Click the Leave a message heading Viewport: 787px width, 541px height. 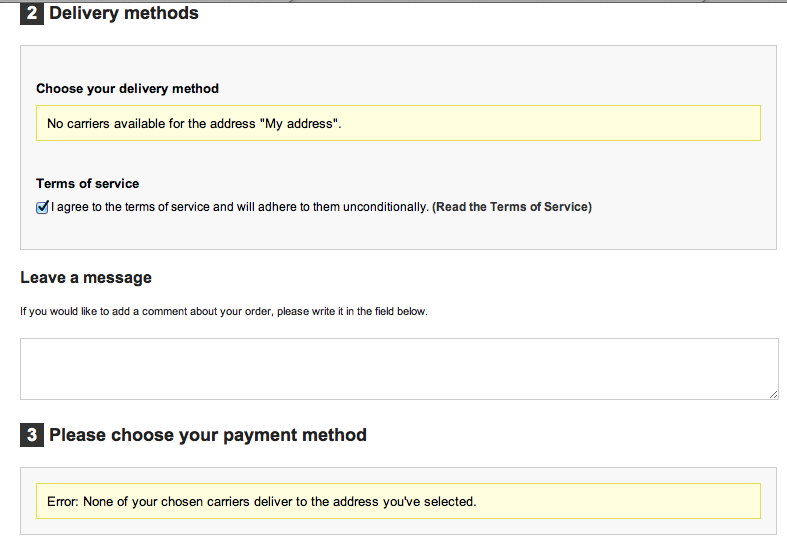86,278
